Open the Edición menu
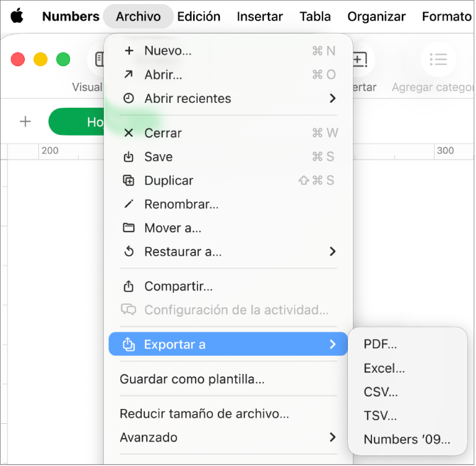The height and width of the screenshot is (466, 476). [199, 16]
